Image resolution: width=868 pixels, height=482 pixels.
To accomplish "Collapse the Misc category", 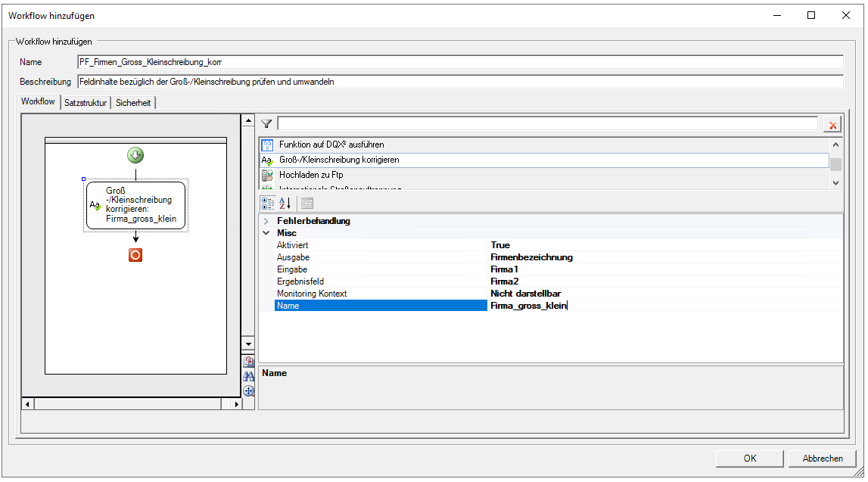I will (x=266, y=233).
